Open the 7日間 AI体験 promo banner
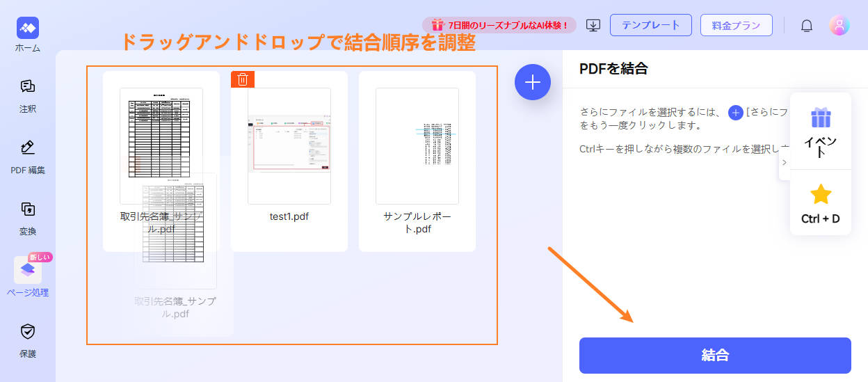The width and height of the screenshot is (868, 382). coord(499,25)
